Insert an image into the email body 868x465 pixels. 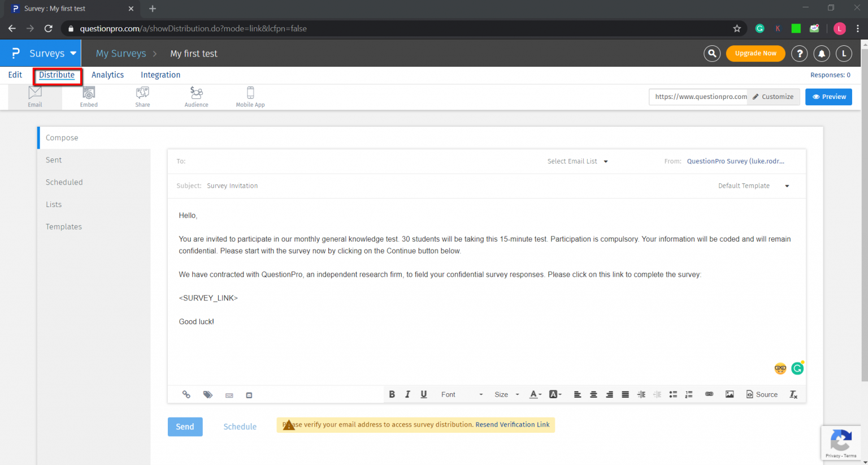(730, 394)
